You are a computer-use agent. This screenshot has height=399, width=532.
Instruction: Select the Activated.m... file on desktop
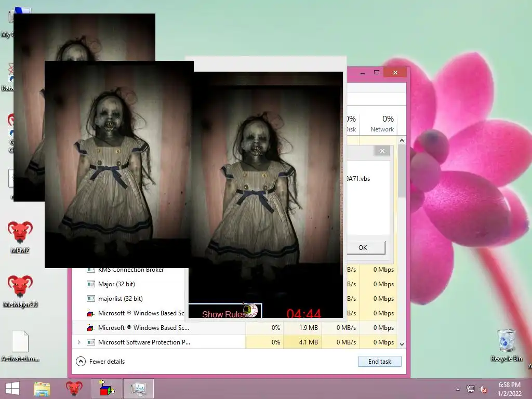pos(20,345)
